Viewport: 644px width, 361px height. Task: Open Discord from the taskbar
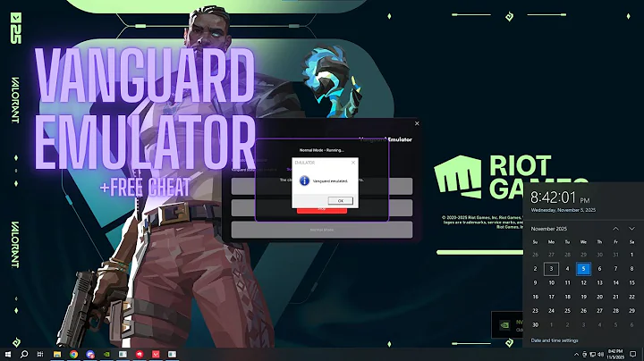click(x=90, y=354)
